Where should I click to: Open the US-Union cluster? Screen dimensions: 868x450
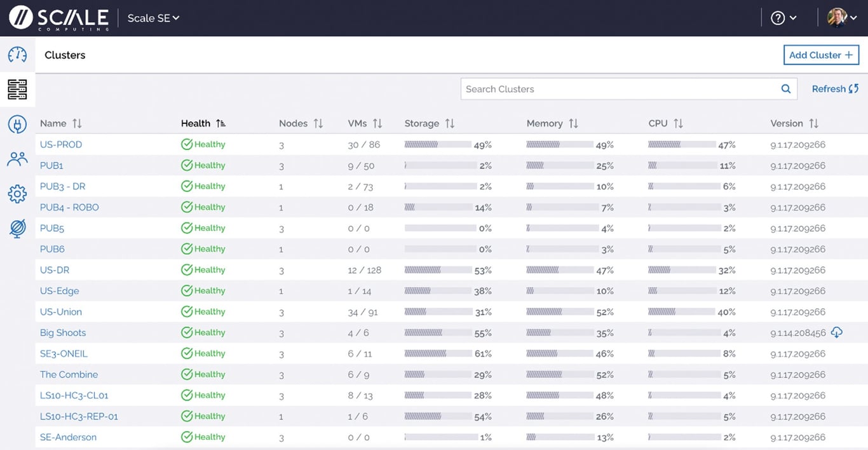[x=61, y=312]
